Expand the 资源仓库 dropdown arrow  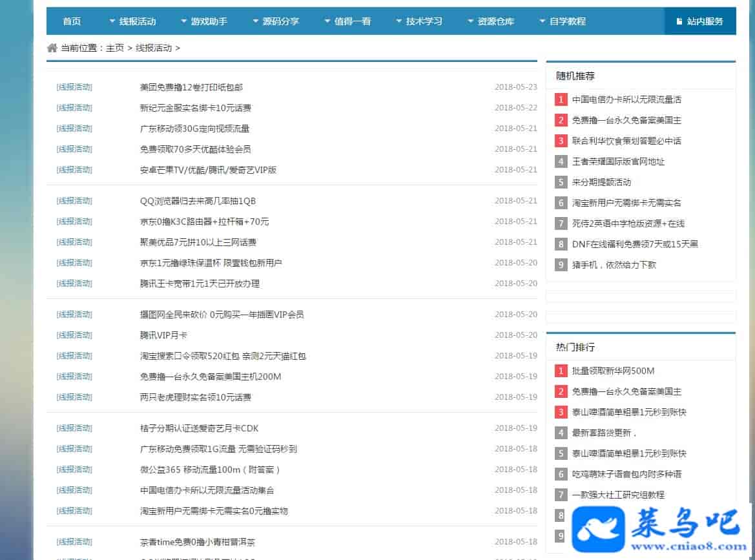tap(470, 21)
